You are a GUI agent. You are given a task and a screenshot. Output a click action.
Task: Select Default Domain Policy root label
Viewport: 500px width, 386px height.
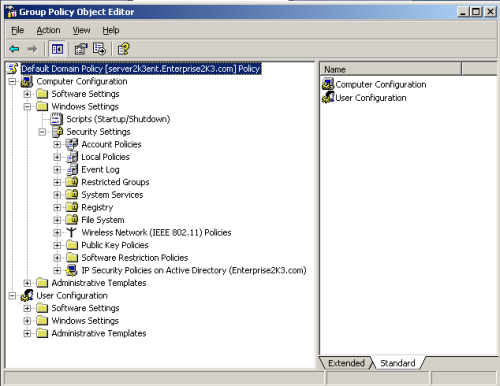click(x=141, y=69)
